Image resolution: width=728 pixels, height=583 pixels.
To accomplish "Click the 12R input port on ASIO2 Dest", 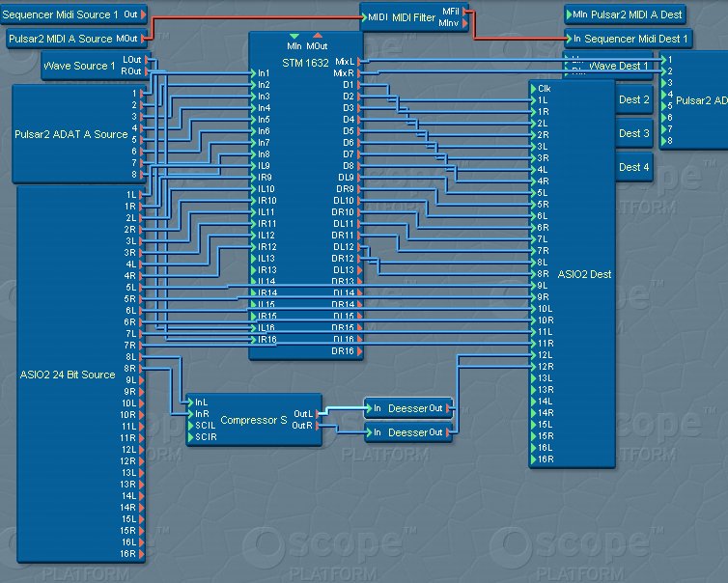I will tap(534, 367).
